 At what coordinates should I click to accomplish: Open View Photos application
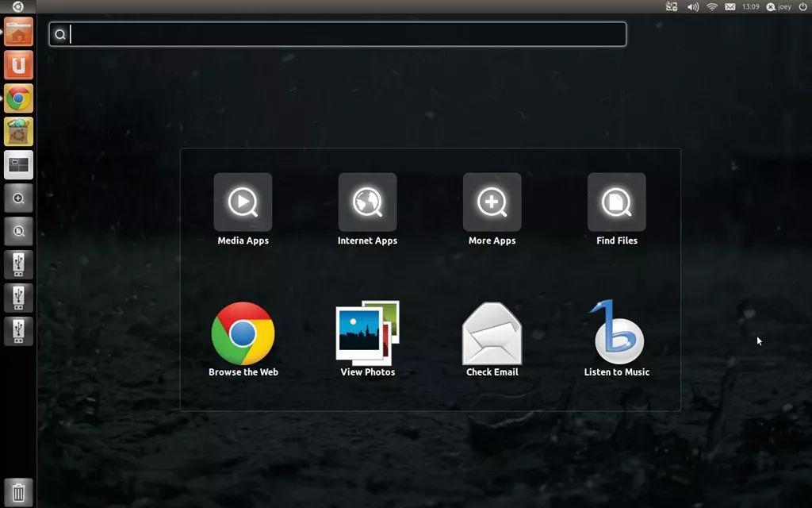click(x=368, y=333)
